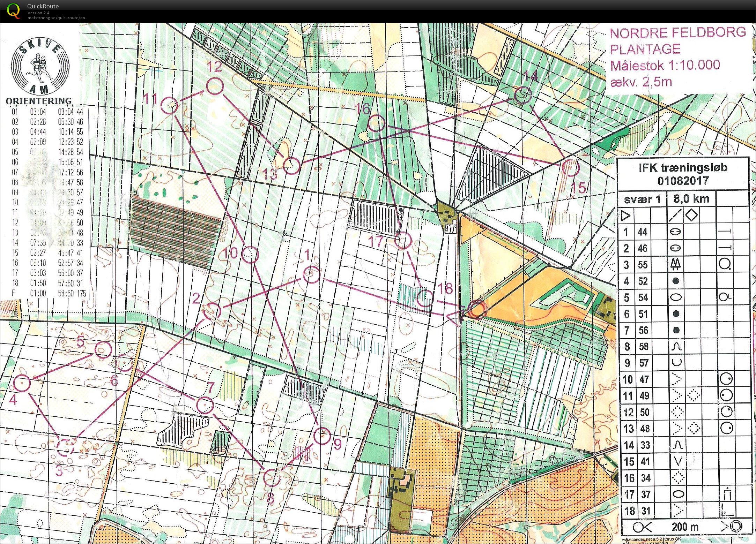Click the svær 1 course cell
Image resolution: width=756 pixels, height=544 pixels.
pos(642,199)
